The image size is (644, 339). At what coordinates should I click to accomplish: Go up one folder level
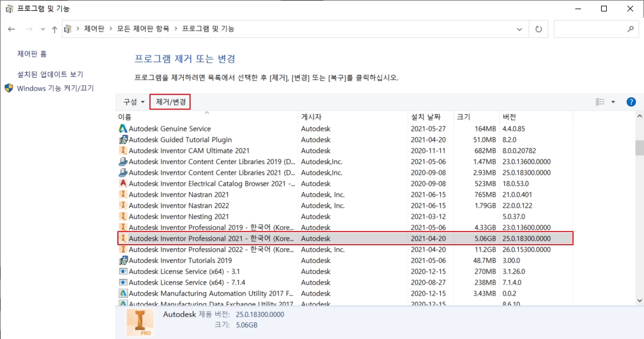coord(54,29)
